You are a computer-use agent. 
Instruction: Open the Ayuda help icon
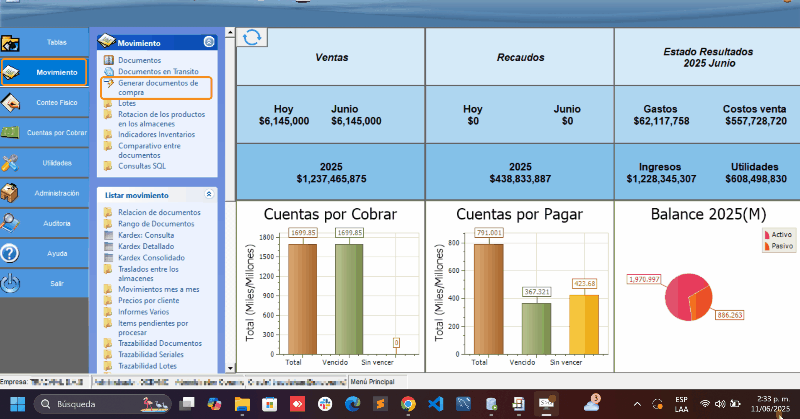(x=12, y=253)
